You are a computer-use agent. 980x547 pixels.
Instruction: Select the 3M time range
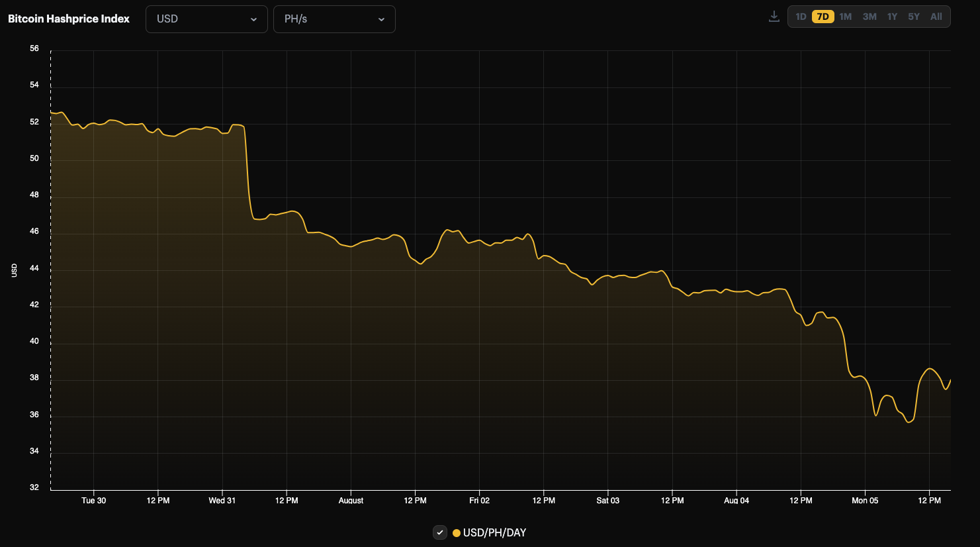tap(868, 17)
